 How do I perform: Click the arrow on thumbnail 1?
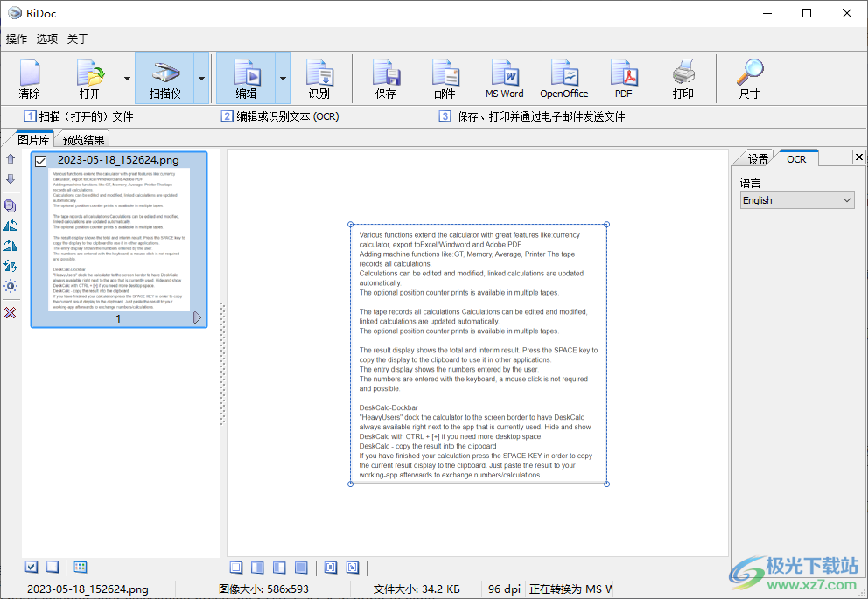tap(197, 317)
